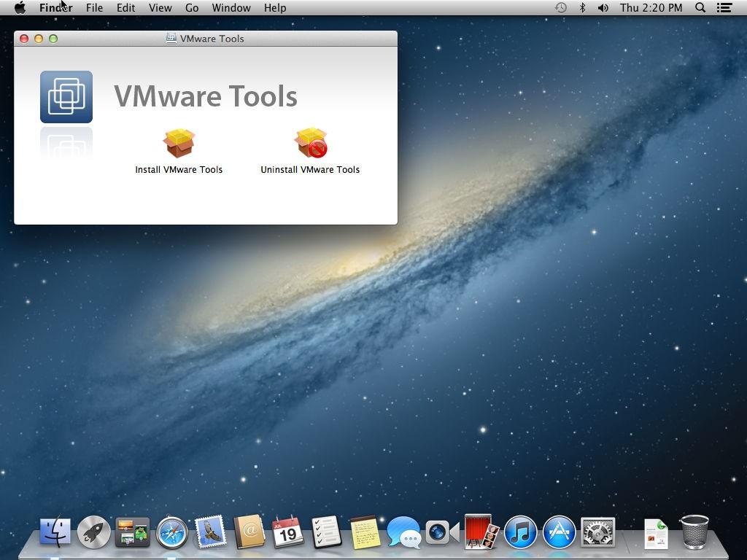Open System Preferences gear in Dock
This screenshot has height=560, width=747.
point(598,532)
